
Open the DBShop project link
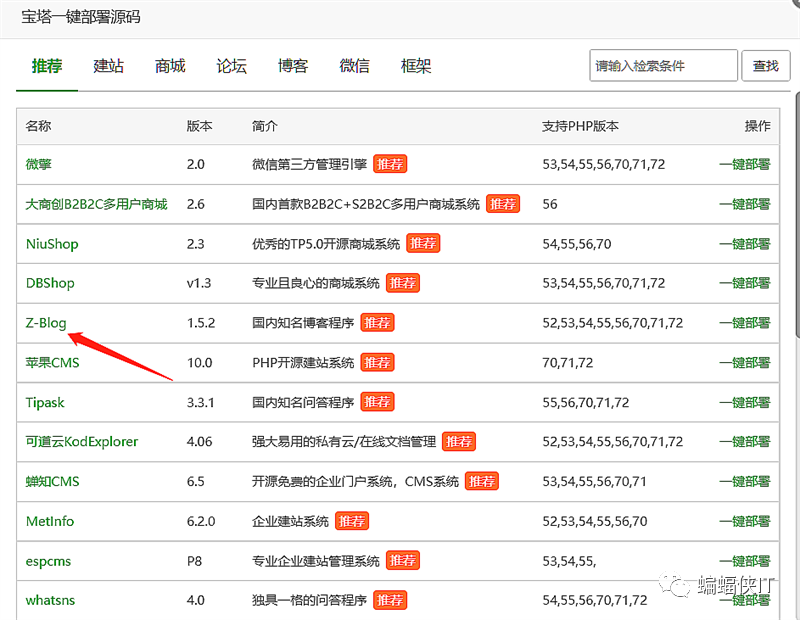pyautogui.click(x=49, y=283)
